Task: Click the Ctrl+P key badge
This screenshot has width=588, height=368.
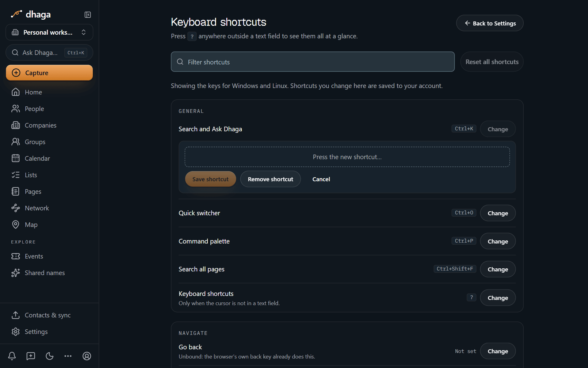Action: (x=464, y=241)
